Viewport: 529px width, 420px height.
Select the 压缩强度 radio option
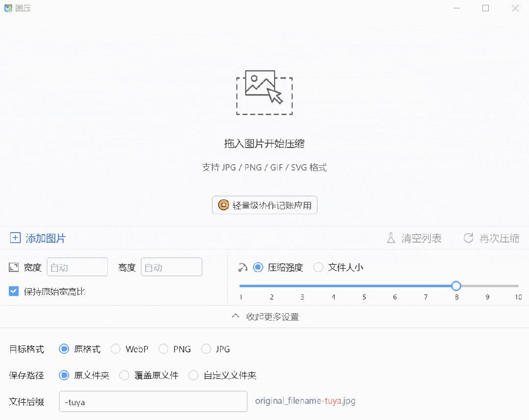(x=258, y=268)
